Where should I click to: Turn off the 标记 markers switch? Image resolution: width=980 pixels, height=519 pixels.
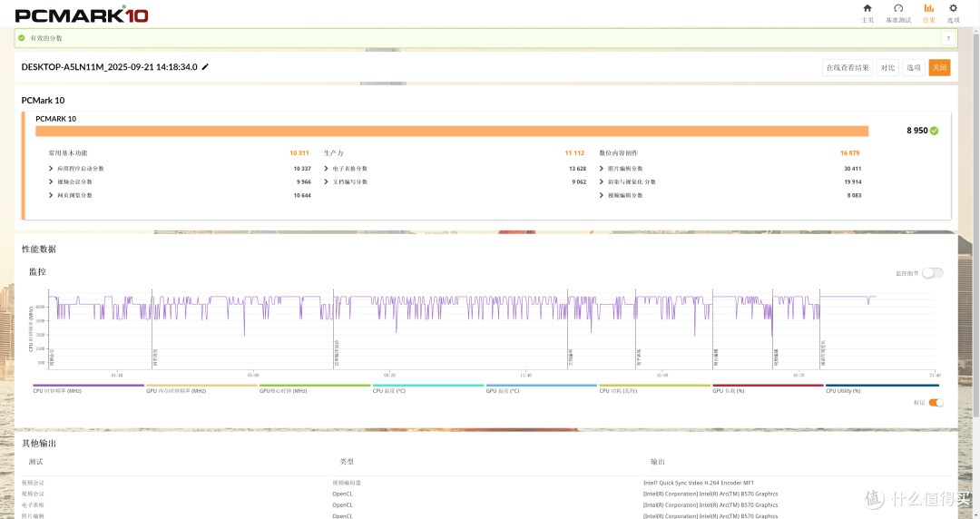pos(936,403)
